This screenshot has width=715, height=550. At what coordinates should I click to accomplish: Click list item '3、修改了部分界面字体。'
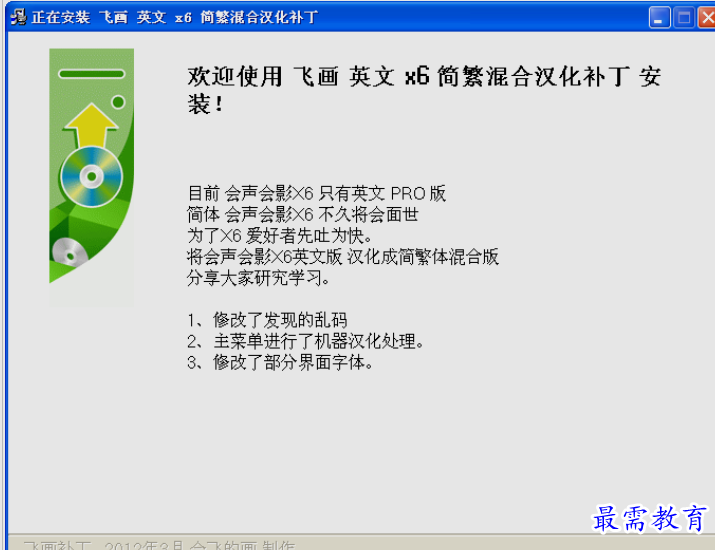click(280, 363)
